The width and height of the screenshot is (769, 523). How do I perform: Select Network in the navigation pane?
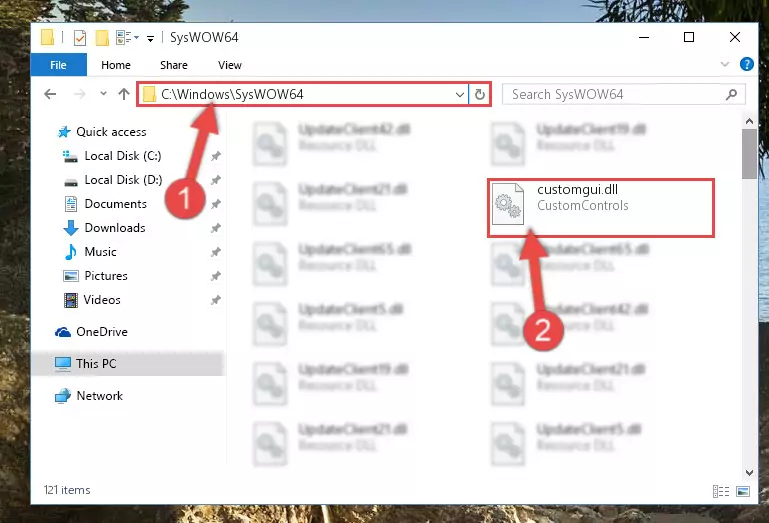(x=100, y=395)
